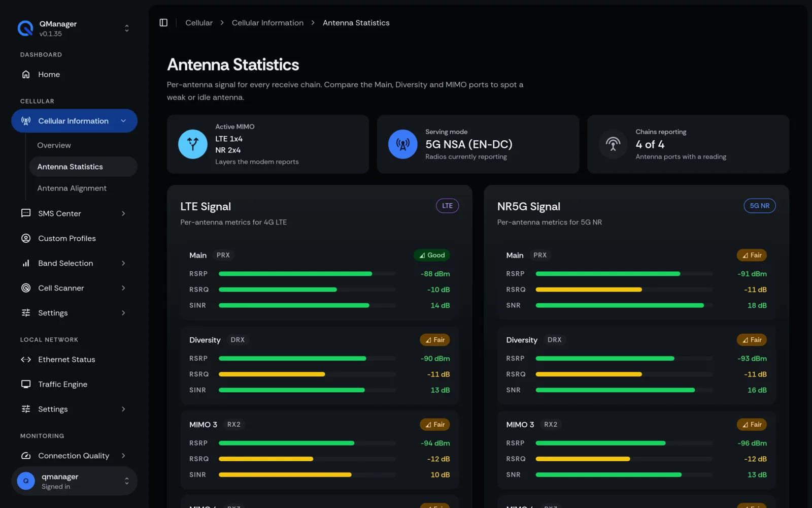The image size is (812, 508).
Task: Expand the Cell Scanner submenu arrow
Action: 123,288
